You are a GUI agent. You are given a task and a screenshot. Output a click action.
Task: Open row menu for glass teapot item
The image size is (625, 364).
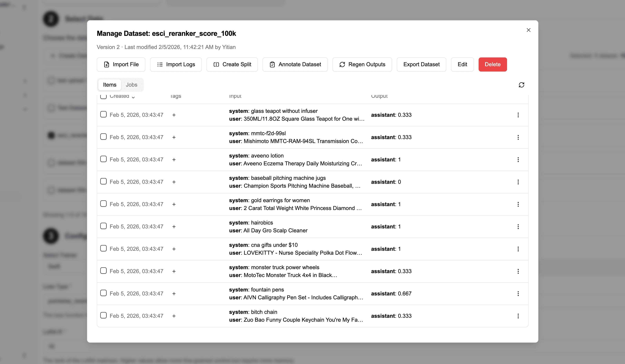point(518,115)
